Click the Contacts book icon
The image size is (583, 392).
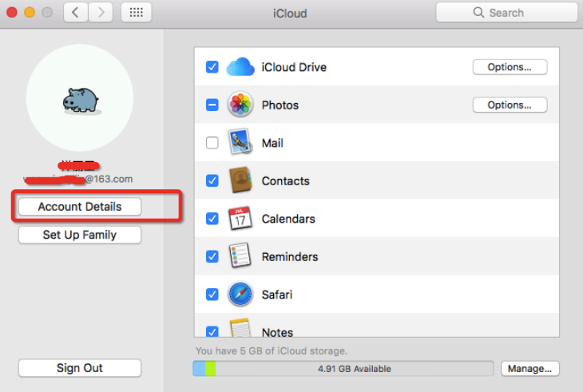pos(240,180)
